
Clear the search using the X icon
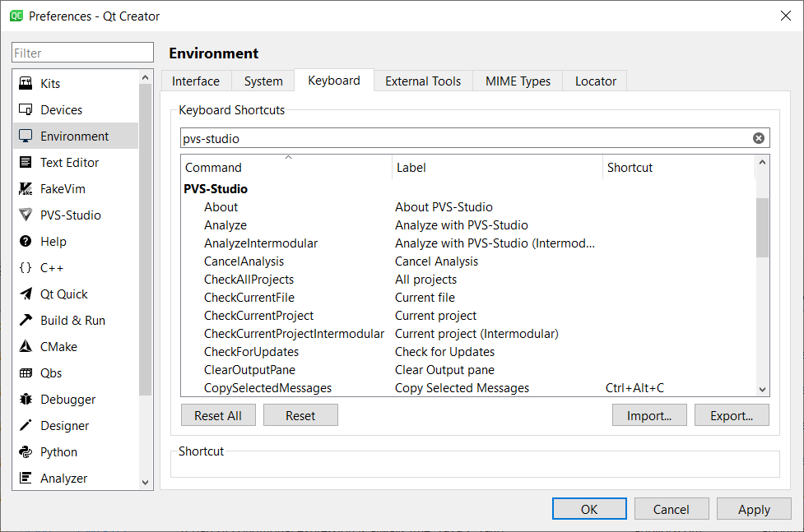pos(758,137)
